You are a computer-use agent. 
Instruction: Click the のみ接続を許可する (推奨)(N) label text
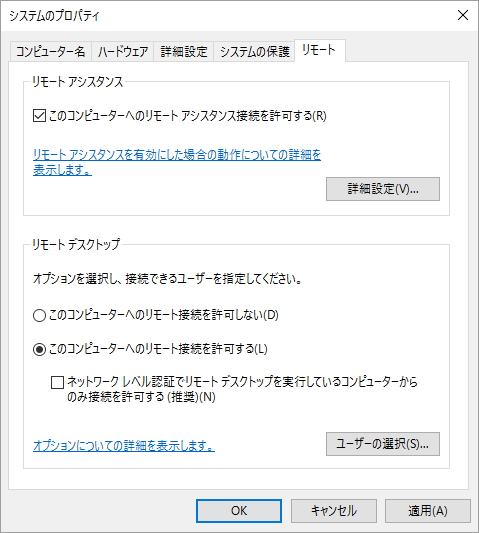pos(141,397)
